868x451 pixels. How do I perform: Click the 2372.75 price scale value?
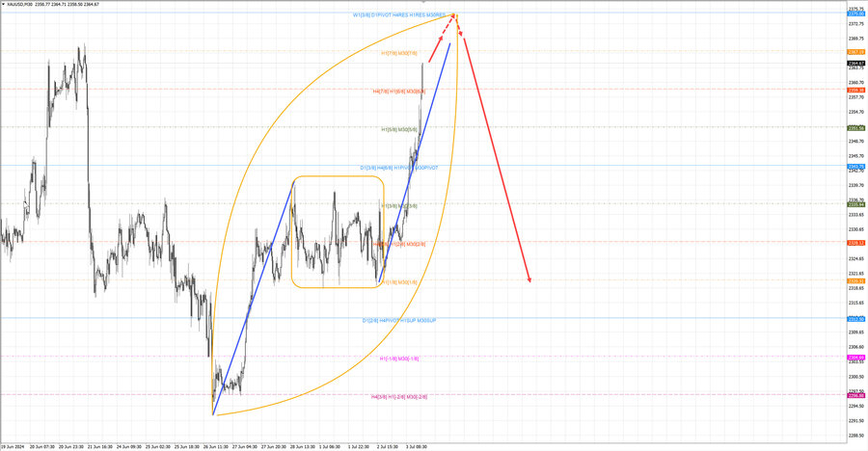coord(855,24)
